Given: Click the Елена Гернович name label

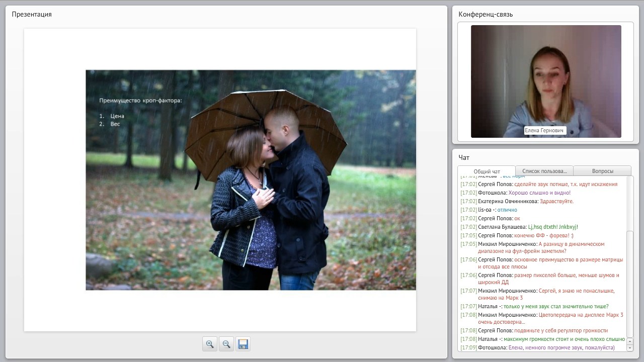Looking at the screenshot, I should pos(545,130).
